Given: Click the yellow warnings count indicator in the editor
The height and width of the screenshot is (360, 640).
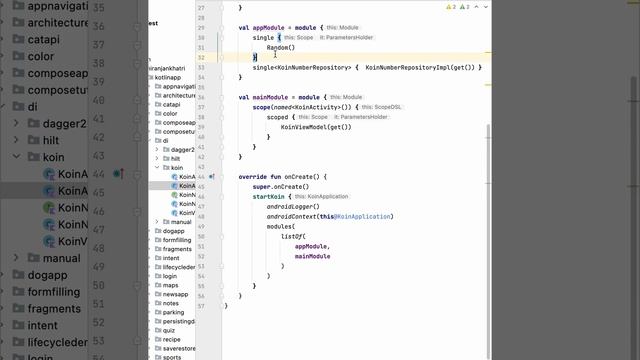Looking at the screenshot, I should [x=451, y=7].
